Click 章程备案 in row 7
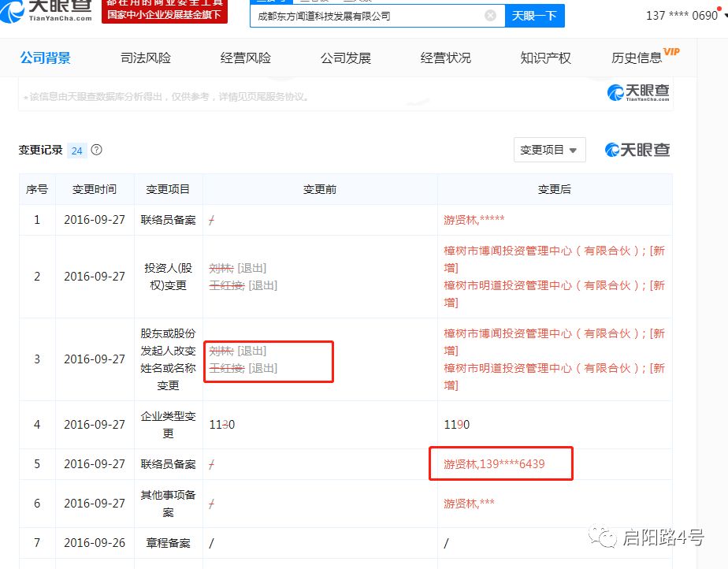728x569 pixels. pyautogui.click(x=168, y=543)
